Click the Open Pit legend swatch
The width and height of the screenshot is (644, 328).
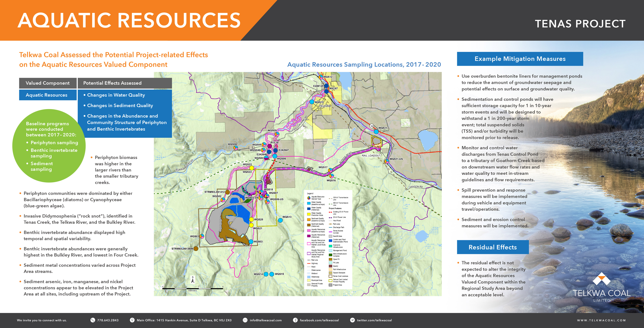coord(330,259)
